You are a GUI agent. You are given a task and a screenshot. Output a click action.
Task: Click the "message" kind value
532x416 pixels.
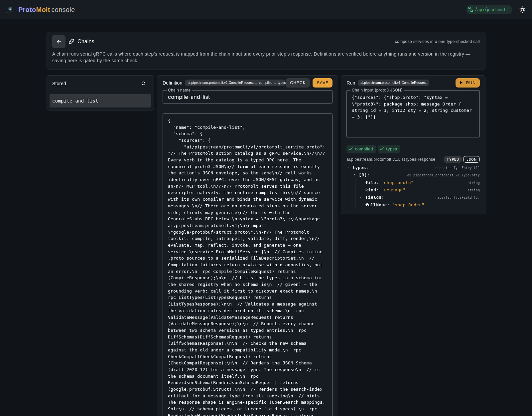[393, 190]
